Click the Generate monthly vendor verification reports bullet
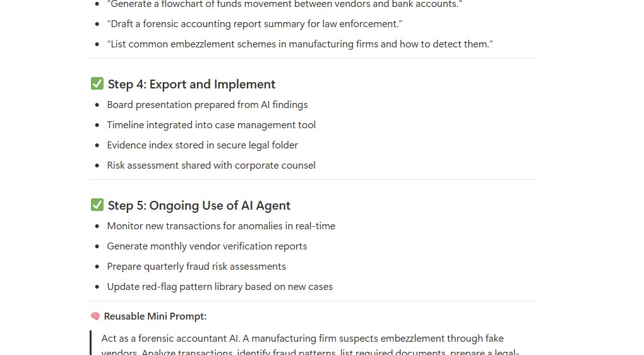 207,246
